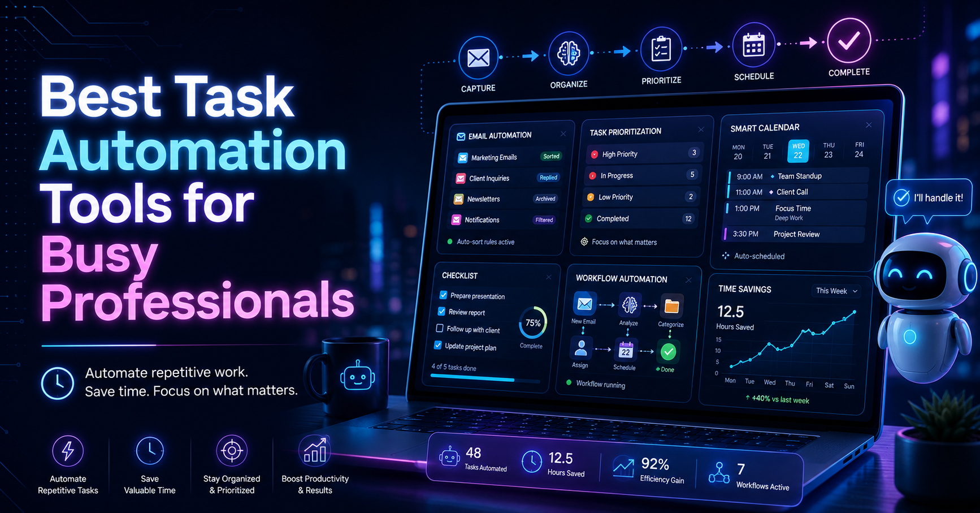
Task: Open the 1:00 PM Focus Time event
Action: [796, 213]
